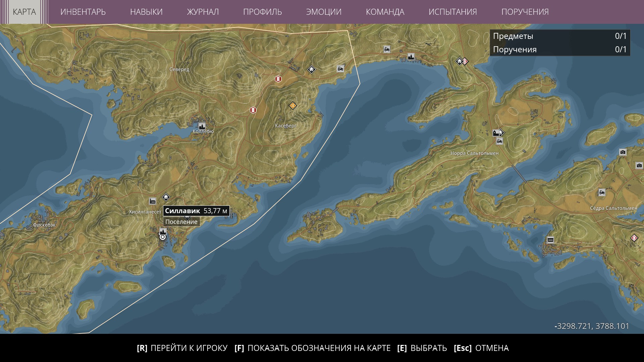Select the tractor farm icon left of the northern church
644x362 pixels.
click(x=387, y=49)
